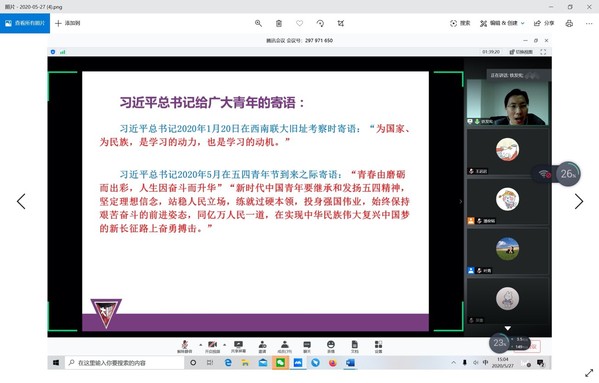
Task: Open the crop tool in Photos toolbar
Action: [x=341, y=23]
